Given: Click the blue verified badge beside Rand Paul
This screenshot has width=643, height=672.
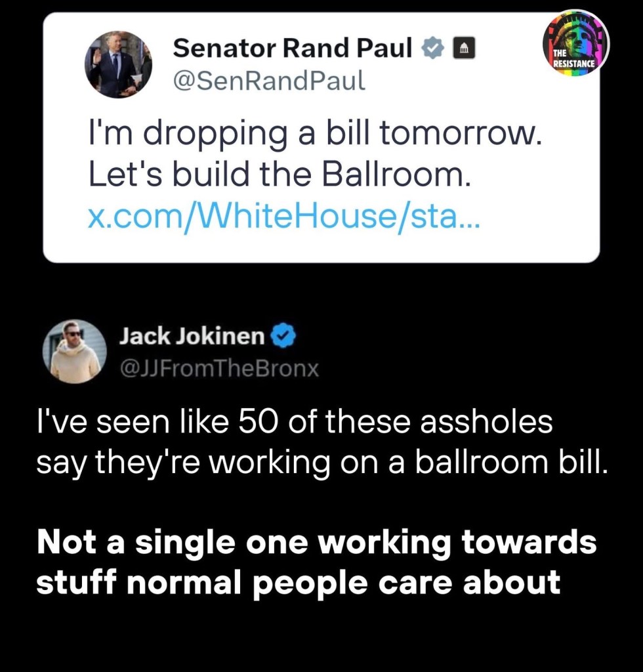Looking at the screenshot, I should 434,47.
